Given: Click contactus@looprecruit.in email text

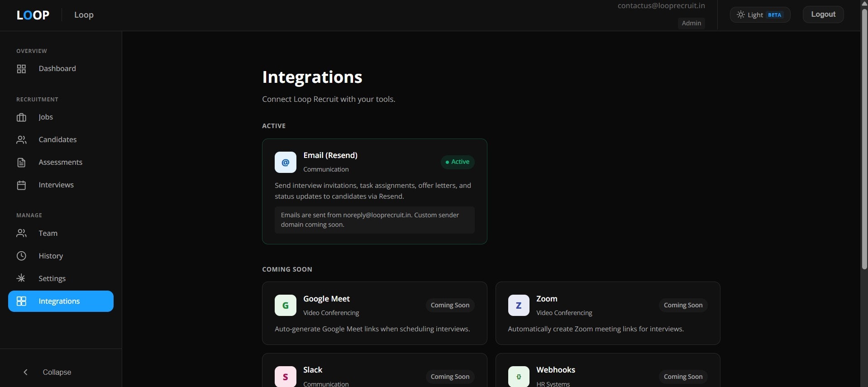Looking at the screenshot, I should point(661,6).
